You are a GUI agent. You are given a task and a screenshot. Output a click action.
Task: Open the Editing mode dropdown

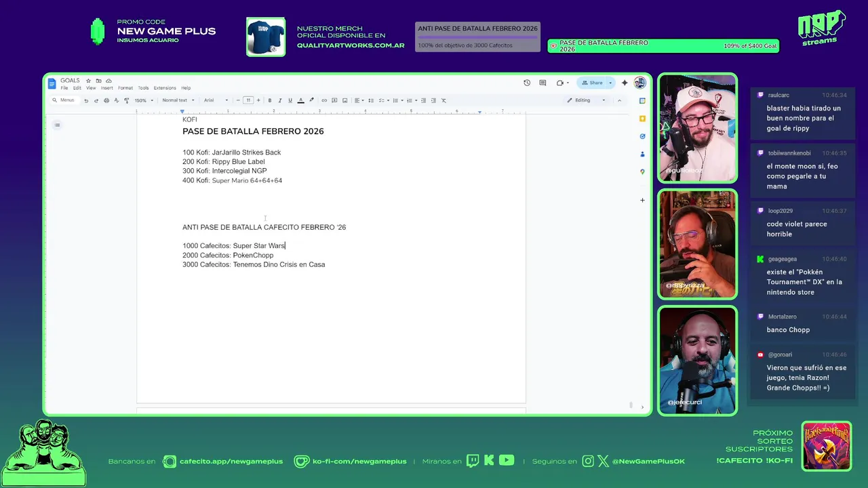[x=587, y=100]
